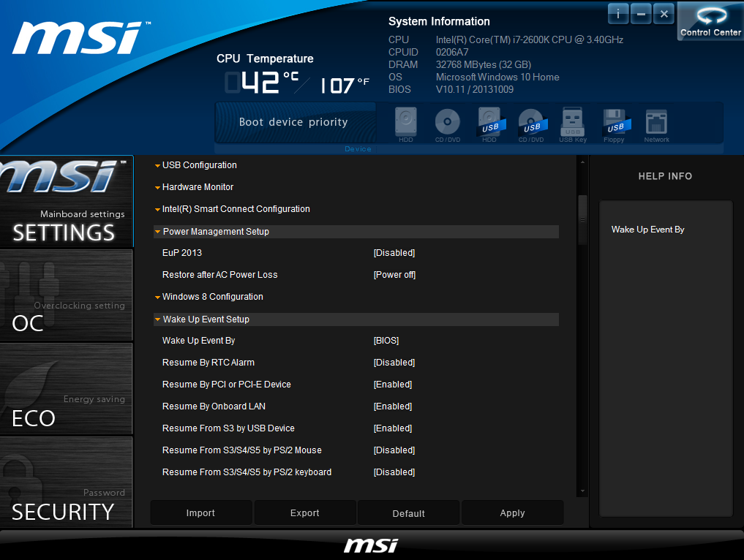The image size is (744, 560).
Task: Change EuP 2013 [Disabled] value
Action: 394,253
